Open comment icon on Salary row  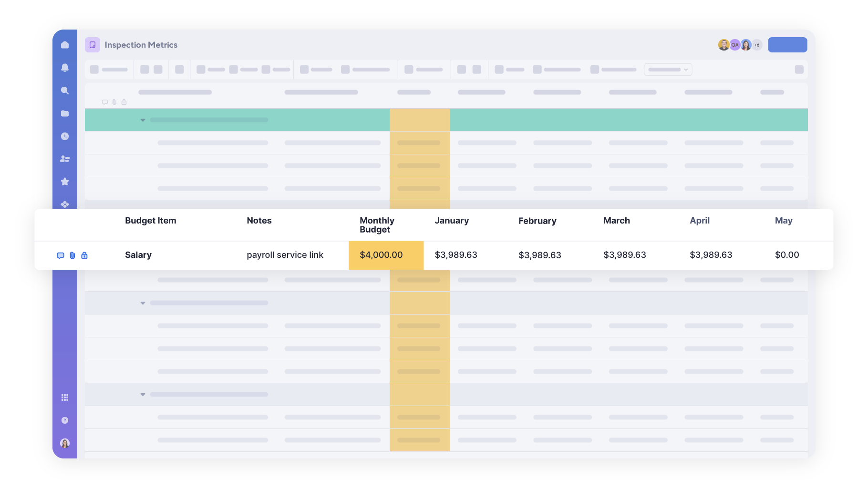61,255
